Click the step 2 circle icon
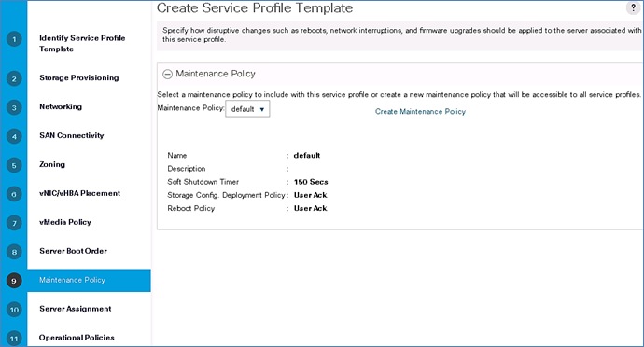Screen dimensions: 644x347 click(14, 79)
